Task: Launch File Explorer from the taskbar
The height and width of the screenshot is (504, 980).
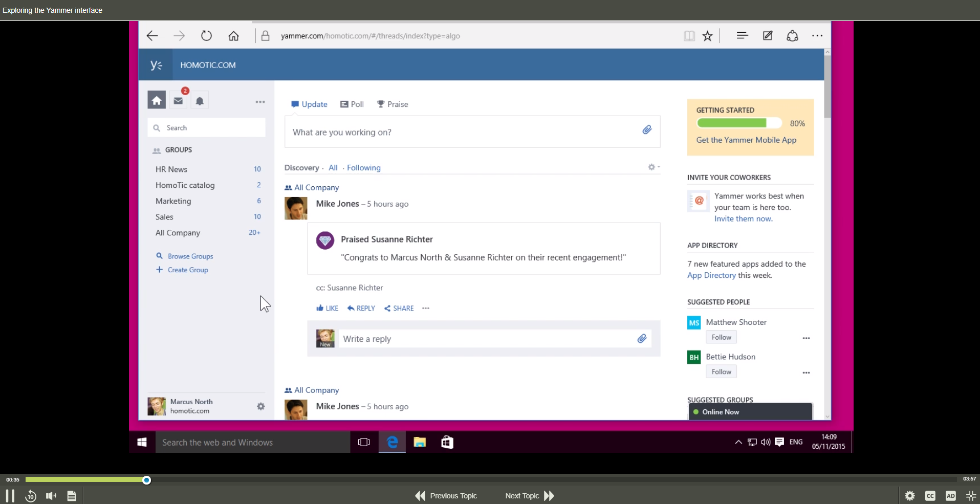Action: coord(419,442)
